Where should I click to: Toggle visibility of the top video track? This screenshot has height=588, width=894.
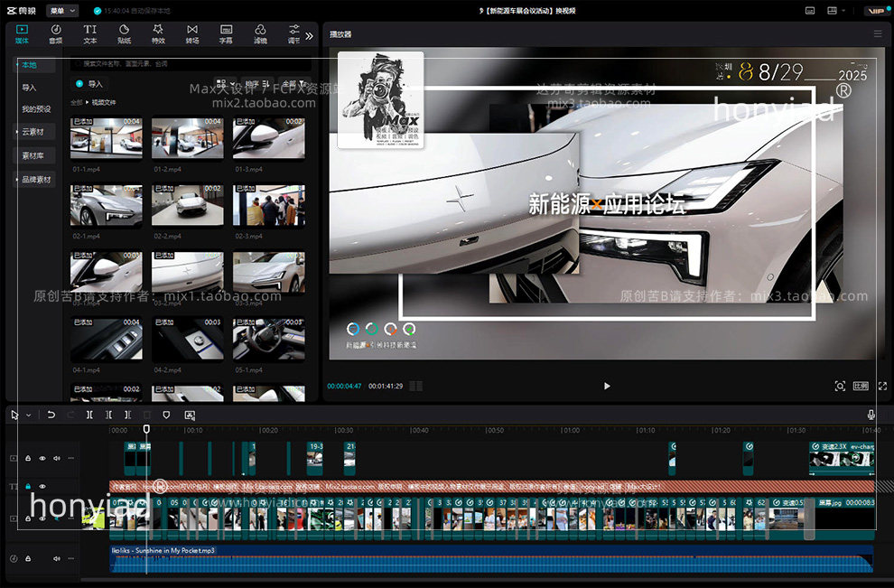tap(42, 459)
